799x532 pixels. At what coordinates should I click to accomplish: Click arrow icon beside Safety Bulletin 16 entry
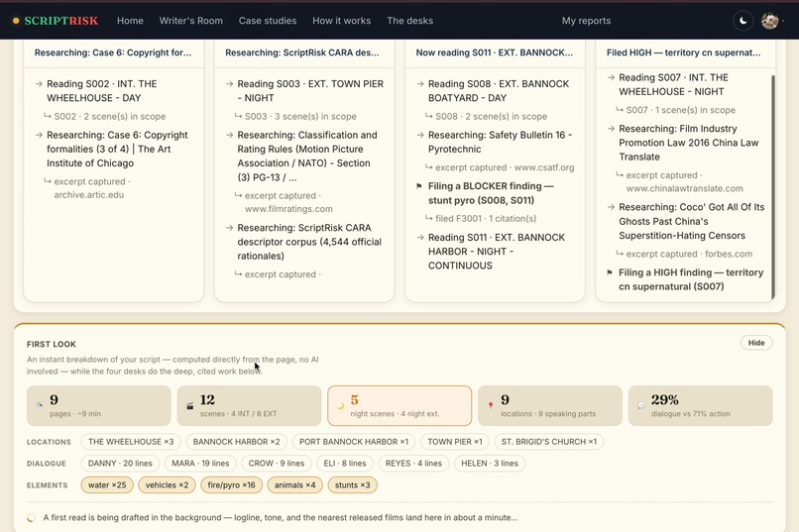pos(420,136)
